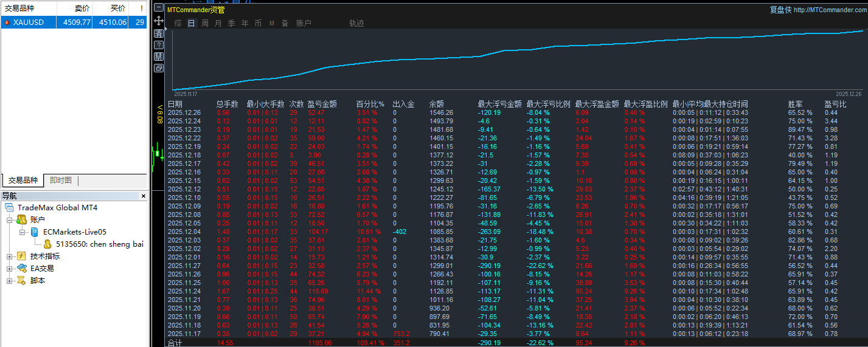This screenshot has width=868, height=347.
Task: Expand the 脚本 tree node
Action: pyautogui.click(x=9, y=281)
